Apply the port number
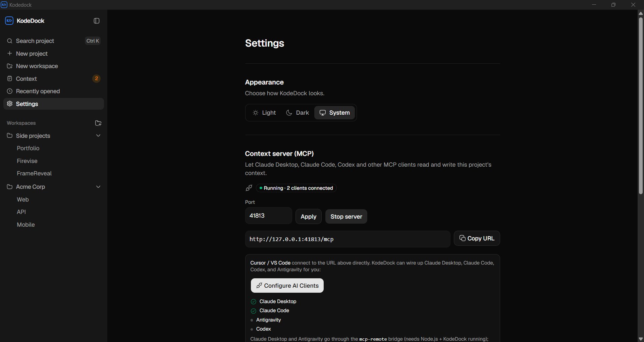 click(309, 217)
